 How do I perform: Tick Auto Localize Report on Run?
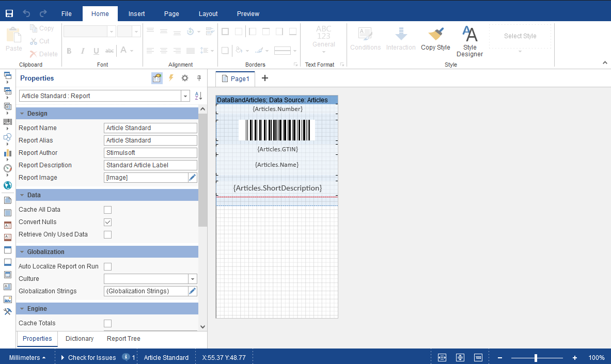click(108, 266)
